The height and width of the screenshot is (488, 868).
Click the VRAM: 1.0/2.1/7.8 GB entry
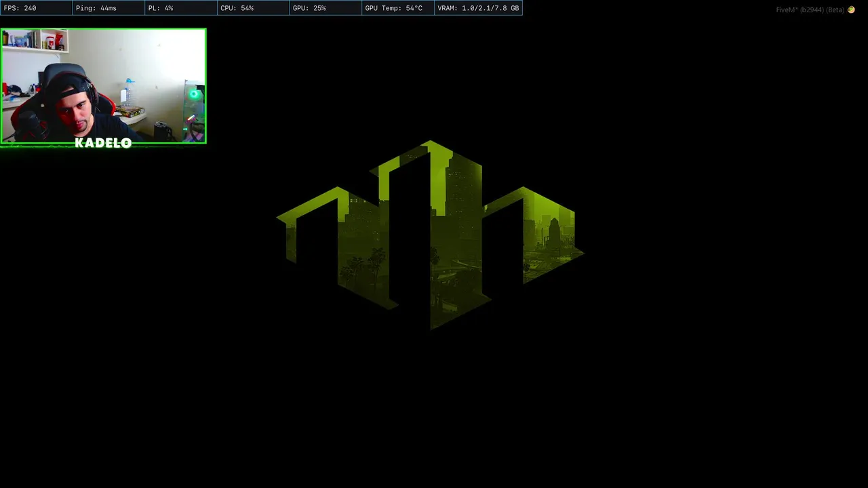click(x=478, y=8)
